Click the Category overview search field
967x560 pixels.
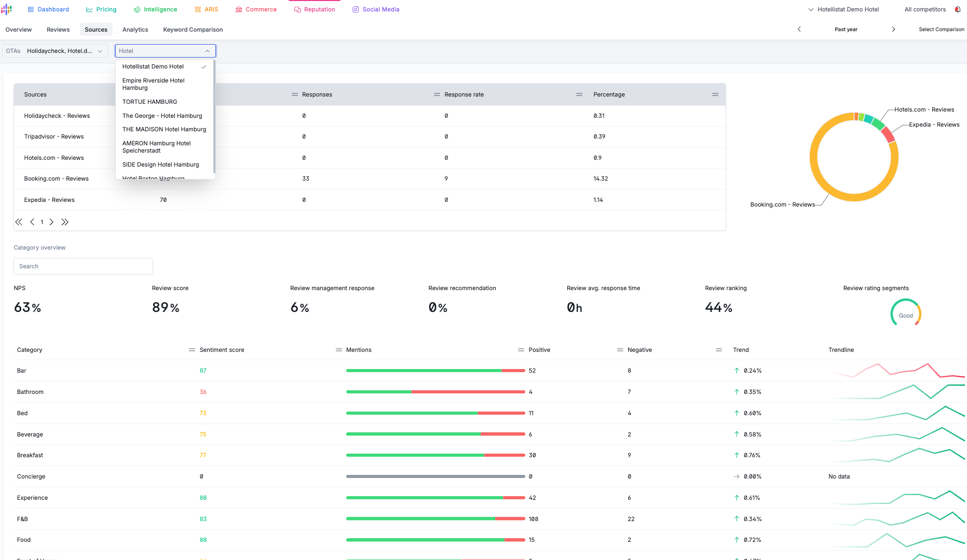tap(83, 266)
